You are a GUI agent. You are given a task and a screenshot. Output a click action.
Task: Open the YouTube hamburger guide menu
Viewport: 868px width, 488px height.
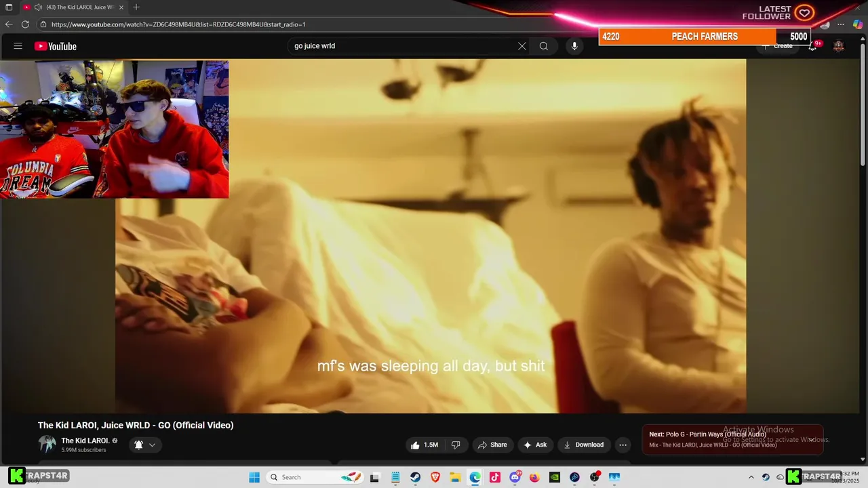[x=18, y=46]
